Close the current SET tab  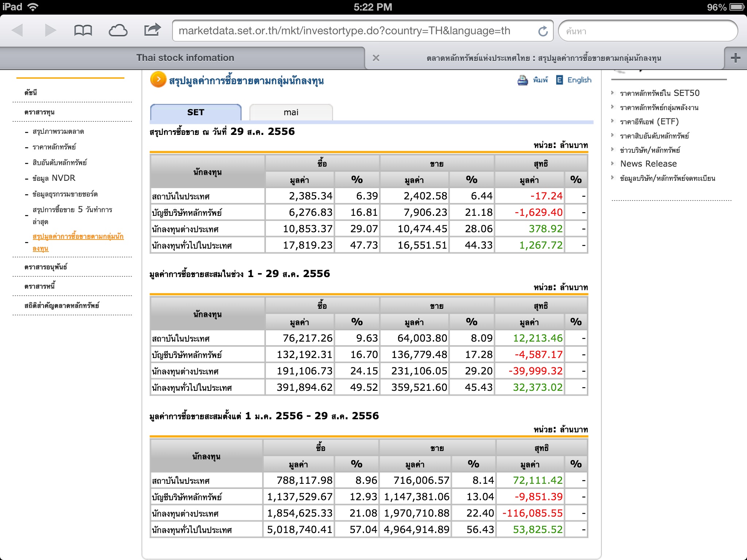tap(376, 58)
